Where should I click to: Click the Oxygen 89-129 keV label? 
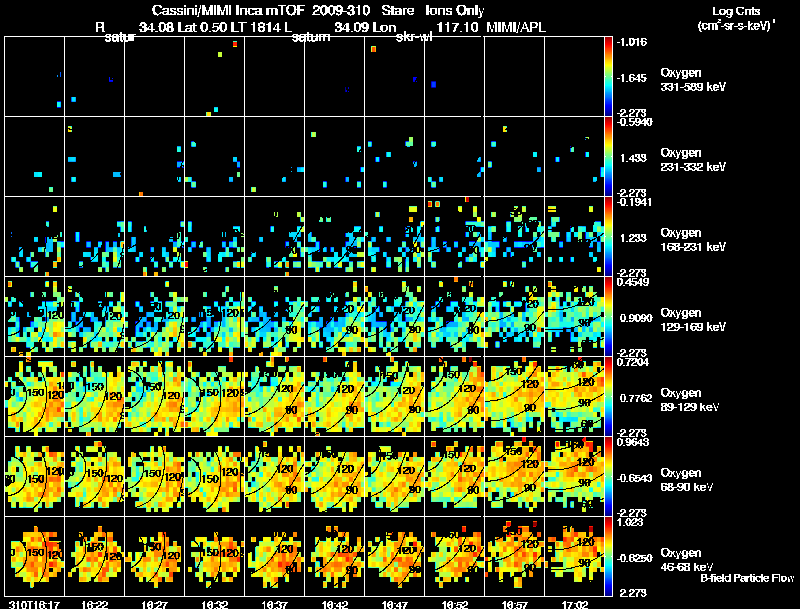tap(690, 400)
